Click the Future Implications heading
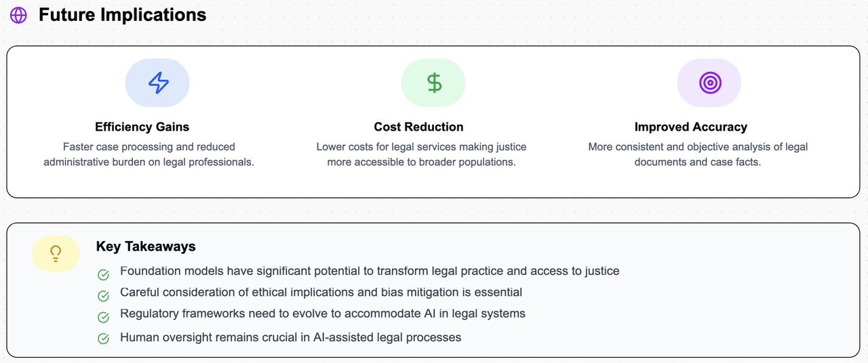868x363 pixels. (122, 15)
